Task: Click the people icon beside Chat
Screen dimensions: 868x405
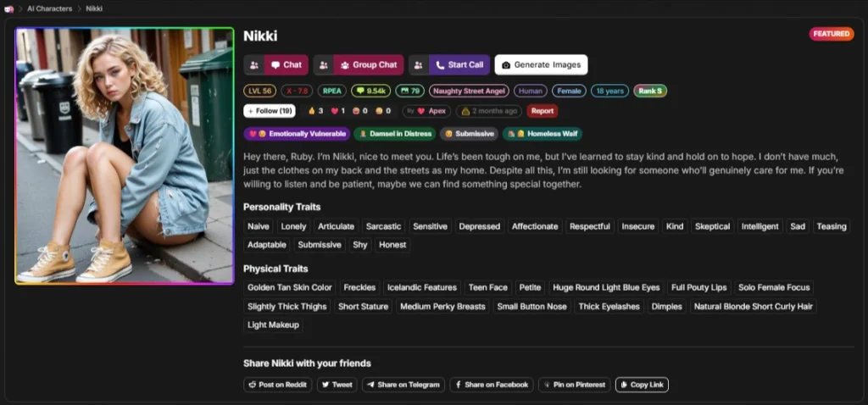Action: pyautogui.click(x=254, y=64)
